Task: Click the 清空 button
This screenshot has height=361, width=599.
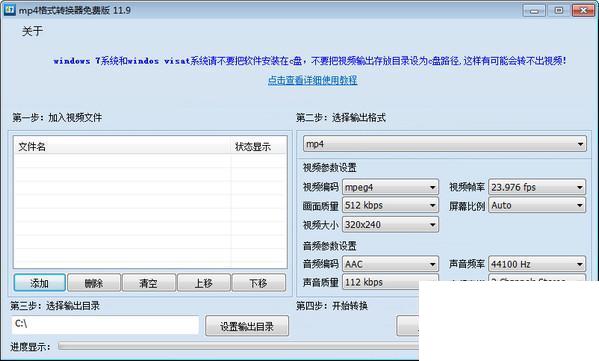Action: coord(149,283)
